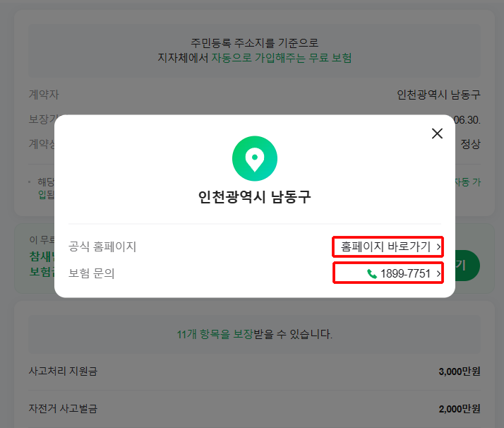Click 11개 항목을 보장 green text
504x428 pixels.
coord(215,334)
